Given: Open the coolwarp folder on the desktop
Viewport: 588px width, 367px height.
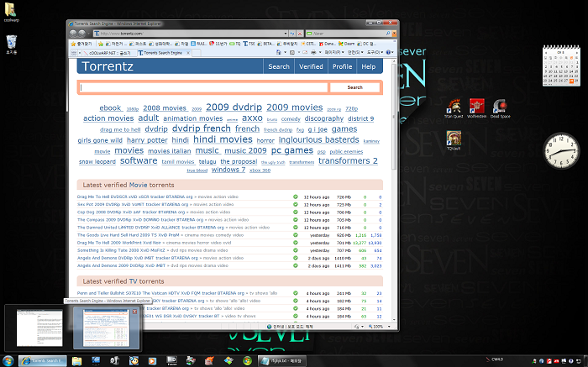Looking at the screenshot, I should (x=11, y=13).
